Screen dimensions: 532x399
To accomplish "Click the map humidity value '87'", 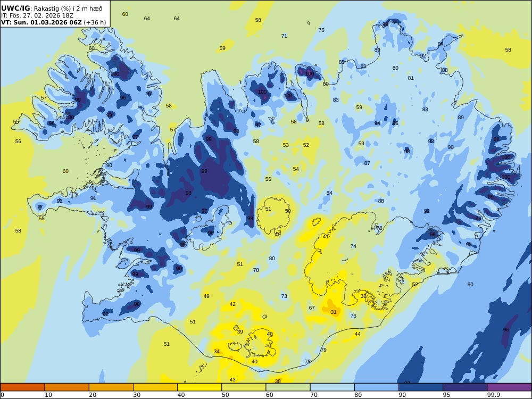I will pyautogui.click(x=367, y=163).
